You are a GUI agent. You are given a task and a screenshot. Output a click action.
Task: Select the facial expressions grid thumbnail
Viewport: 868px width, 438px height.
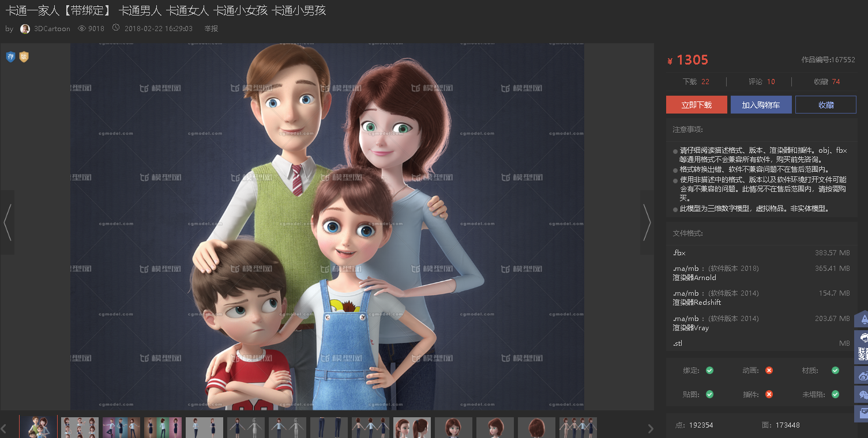80,428
